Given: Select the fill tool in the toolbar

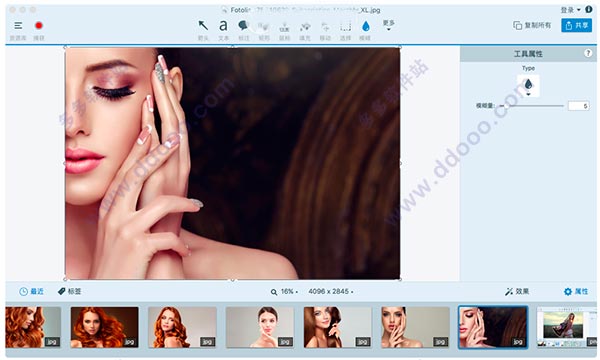Looking at the screenshot, I should pos(305,27).
